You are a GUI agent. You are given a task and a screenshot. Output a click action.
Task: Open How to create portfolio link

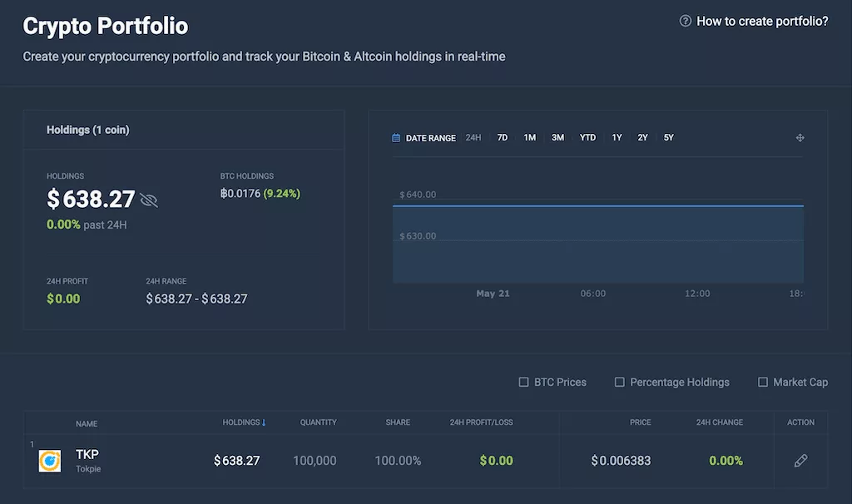(x=762, y=21)
